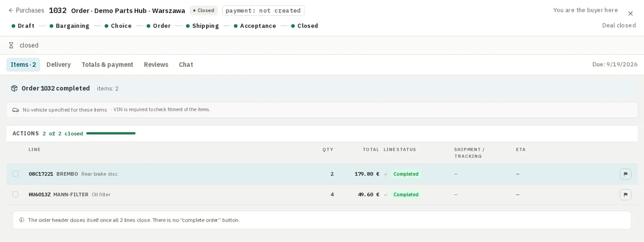
Task: Click the checkmark beside Oil filter status
Action: point(386,195)
